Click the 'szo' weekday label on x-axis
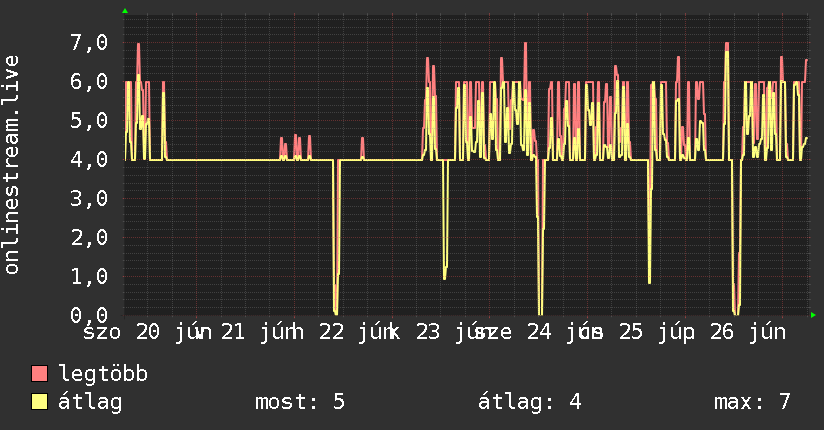 tap(102, 333)
